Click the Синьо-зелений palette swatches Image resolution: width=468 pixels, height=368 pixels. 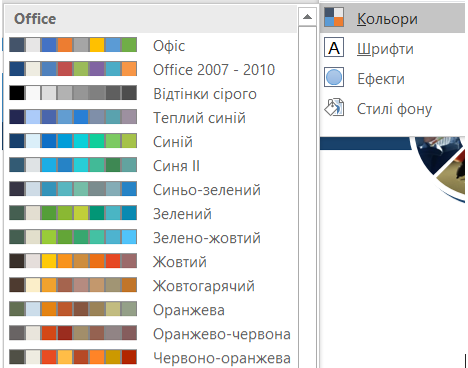73,189
